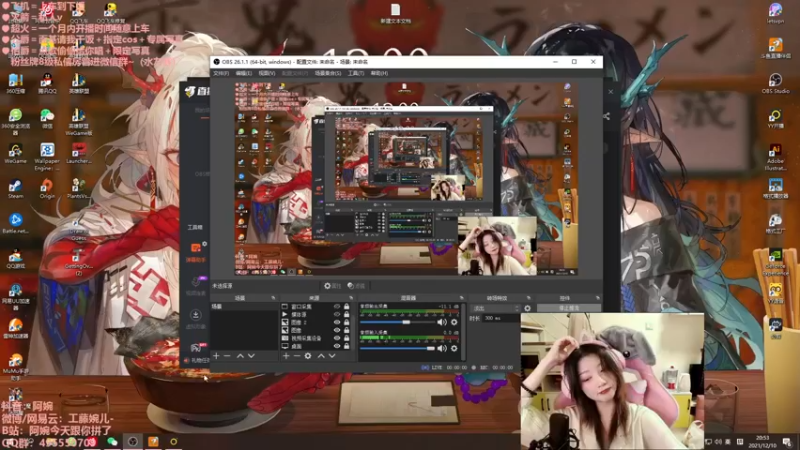The width and height of the screenshot is (800, 450).
Task: Toggle the lock on the 桌面 source
Action: [x=346, y=346]
